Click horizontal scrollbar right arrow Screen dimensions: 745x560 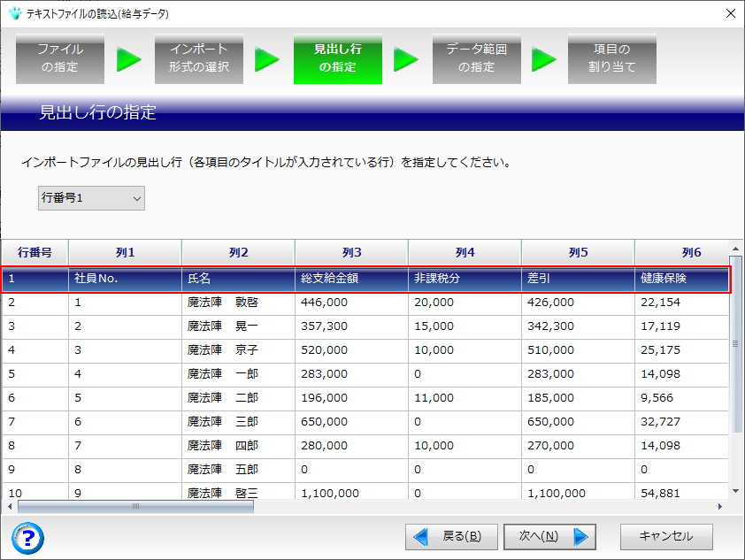tap(719, 506)
